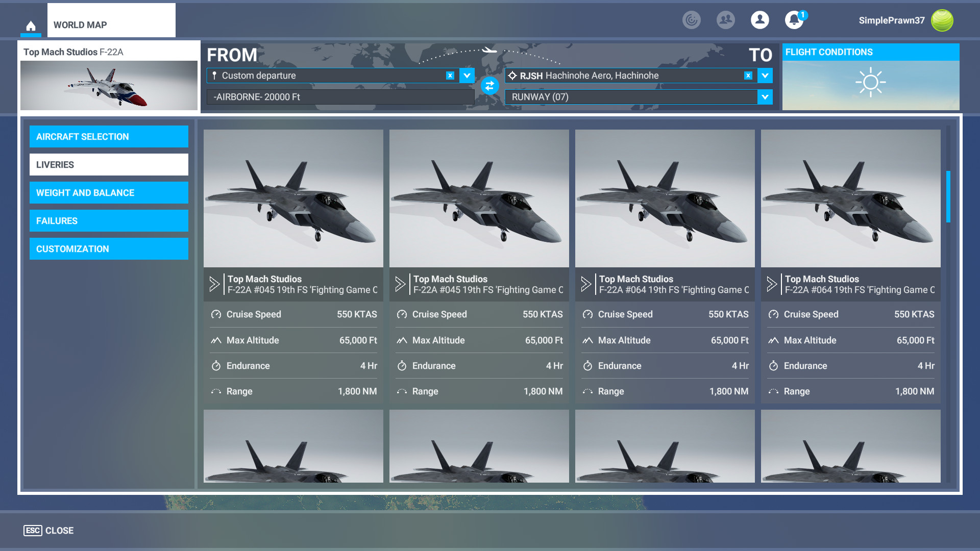Viewport: 980px width, 551px height.
Task: Clear the Custom departure field
Action: 450,76
